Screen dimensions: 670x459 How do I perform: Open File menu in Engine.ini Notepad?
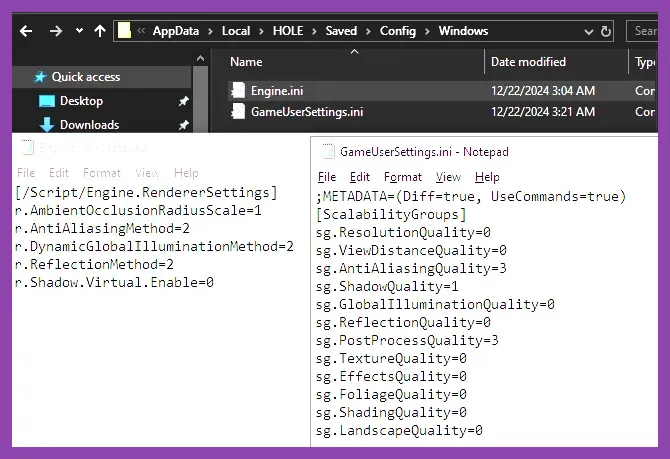pyautogui.click(x=26, y=173)
